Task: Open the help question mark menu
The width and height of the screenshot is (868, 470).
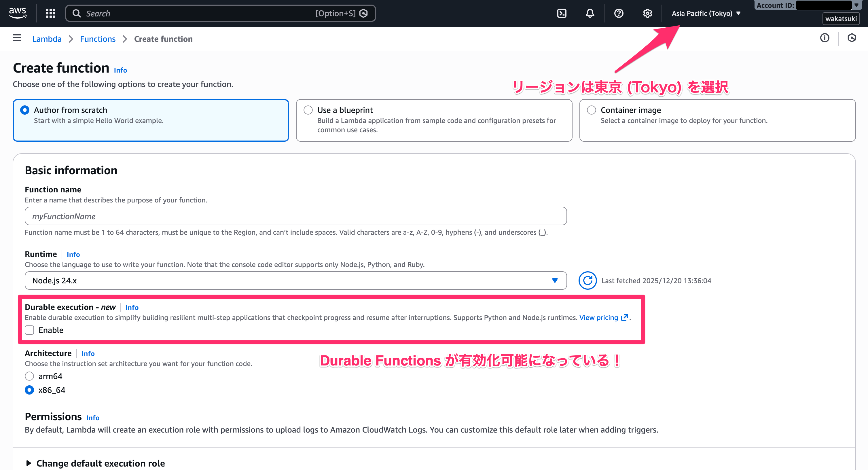Action: tap(619, 14)
